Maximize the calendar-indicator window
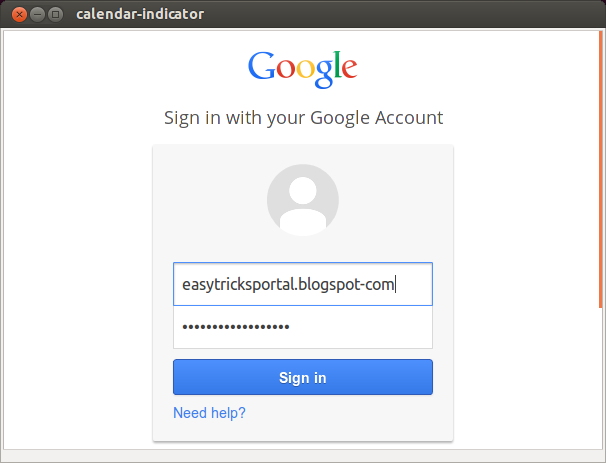The image size is (606, 463). tap(56, 15)
